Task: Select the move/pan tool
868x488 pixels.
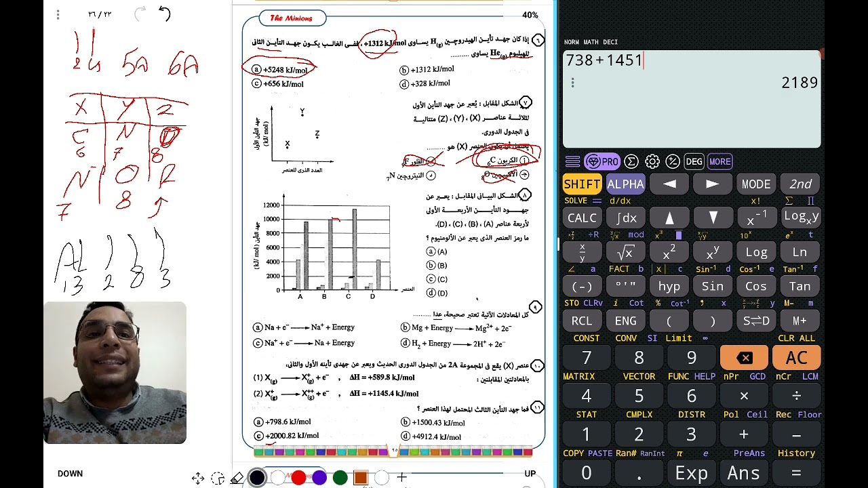Action: click(197, 479)
